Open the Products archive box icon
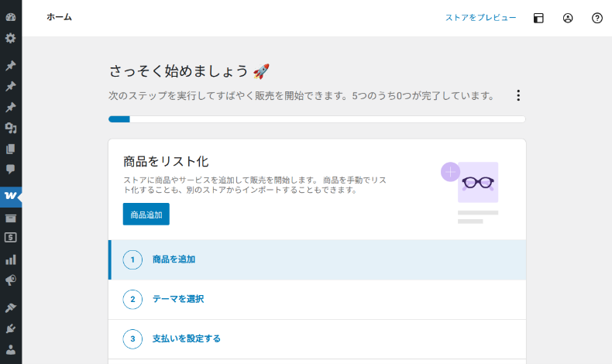The height and width of the screenshot is (364, 612). click(x=11, y=218)
